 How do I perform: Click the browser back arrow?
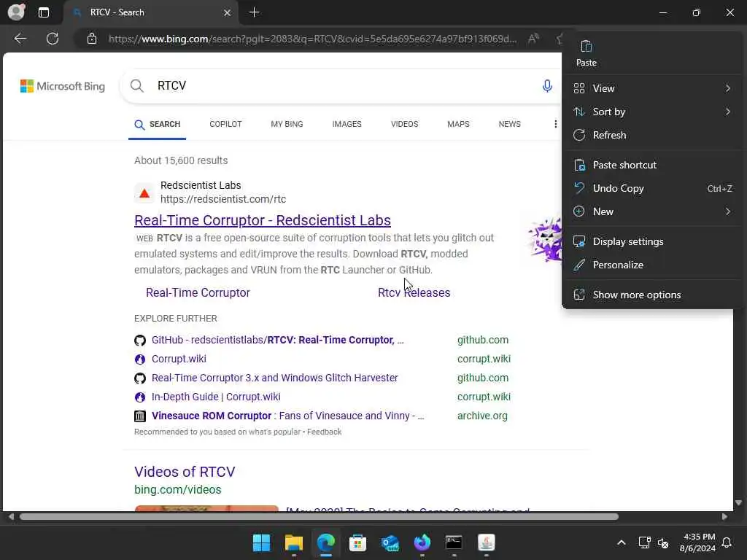[x=20, y=39]
